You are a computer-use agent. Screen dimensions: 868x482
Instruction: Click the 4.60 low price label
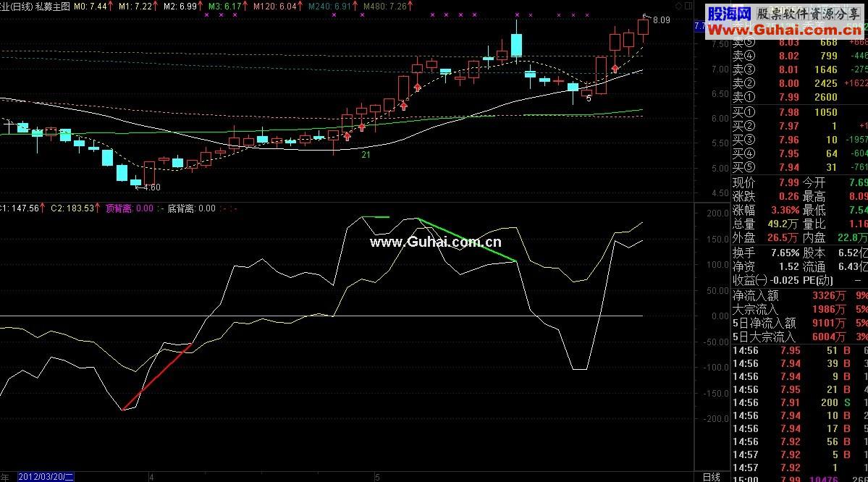coord(152,187)
